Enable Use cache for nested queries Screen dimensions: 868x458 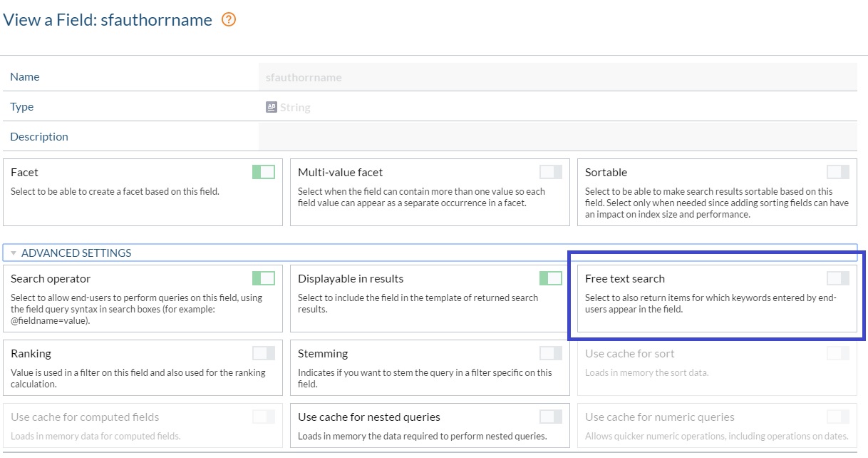pyautogui.click(x=549, y=417)
